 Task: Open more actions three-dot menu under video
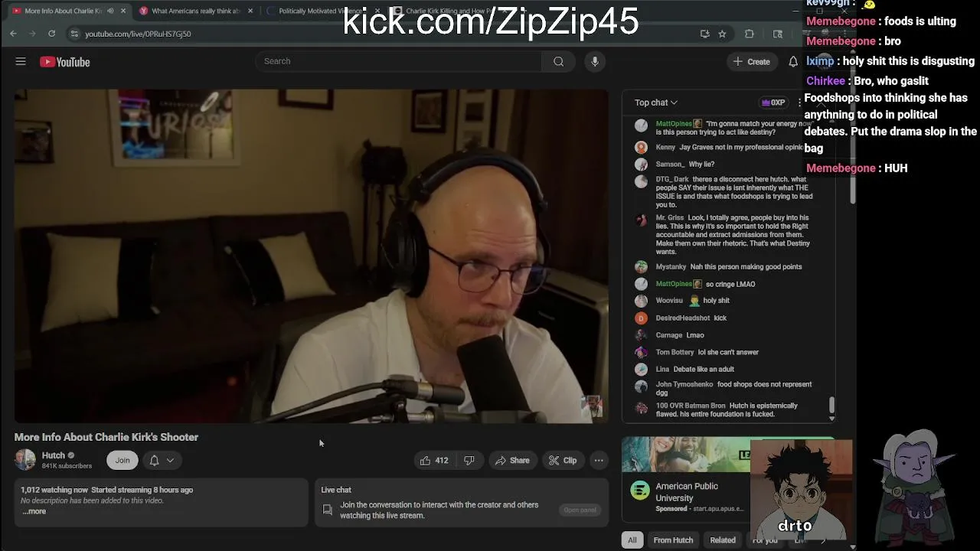[599, 460]
